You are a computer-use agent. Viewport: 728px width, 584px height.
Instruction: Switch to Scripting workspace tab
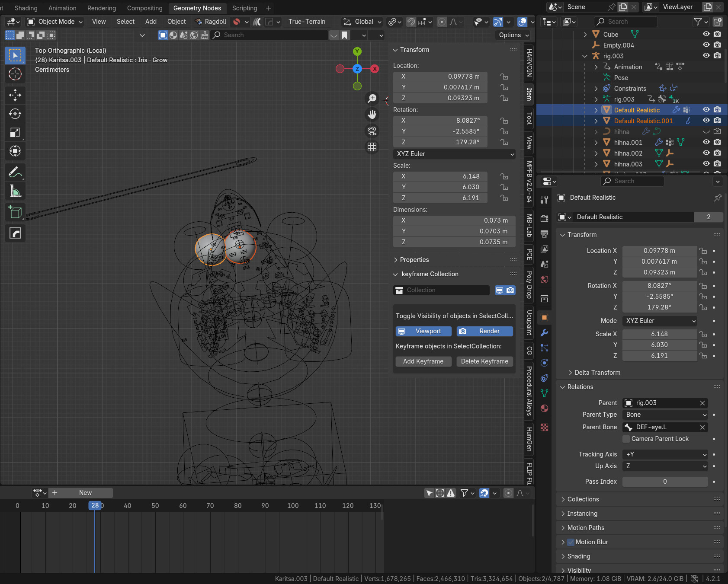[x=244, y=8]
